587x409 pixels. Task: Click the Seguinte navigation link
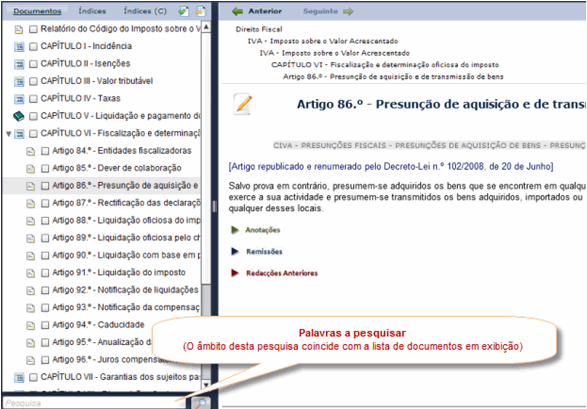click(320, 12)
